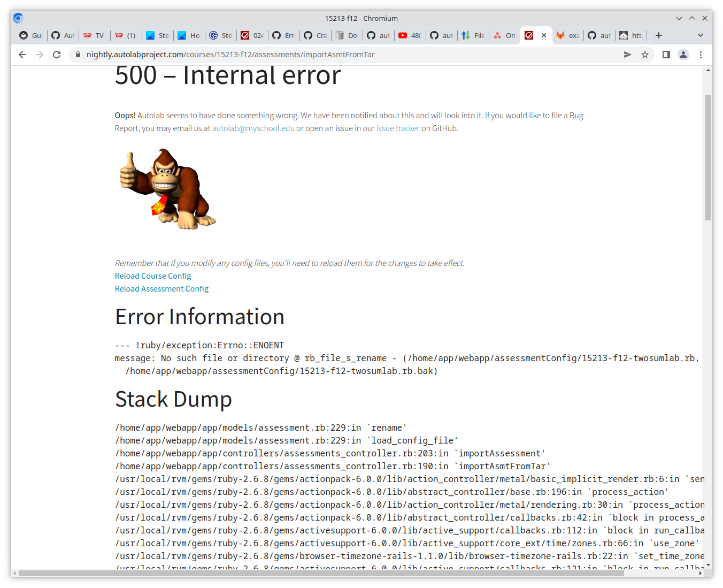723x588 pixels.
Task: Click the scroll-left arrow of horizontal scrollbar
Action: [x=14, y=573]
